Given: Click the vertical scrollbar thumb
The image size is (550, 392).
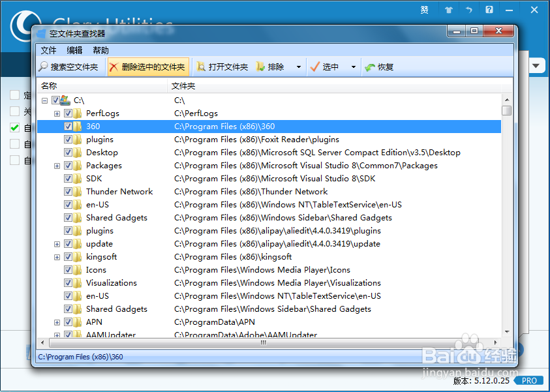Looking at the screenshot, I should point(506,110).
